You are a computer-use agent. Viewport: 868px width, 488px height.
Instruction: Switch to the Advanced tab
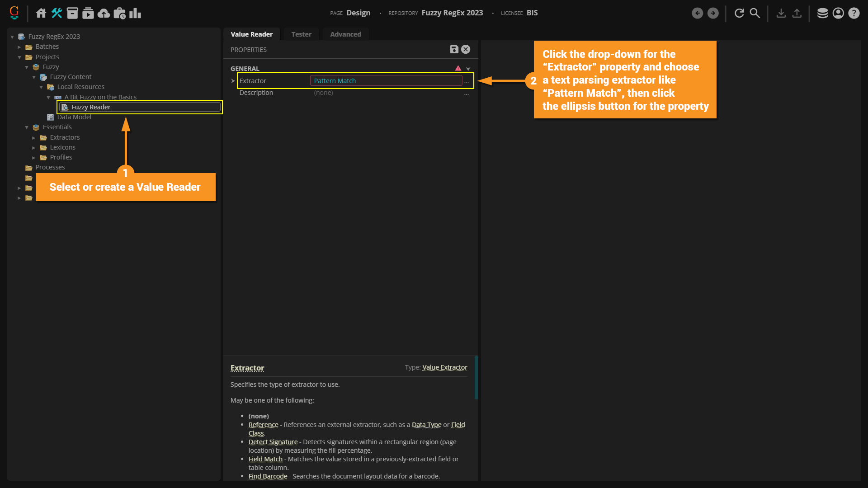click(345, 34)
